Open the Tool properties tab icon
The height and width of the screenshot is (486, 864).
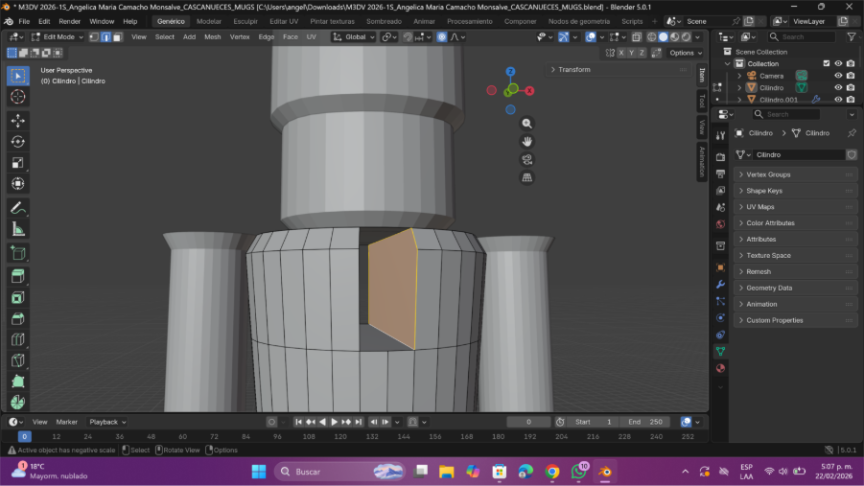click(x=720, y=136)
